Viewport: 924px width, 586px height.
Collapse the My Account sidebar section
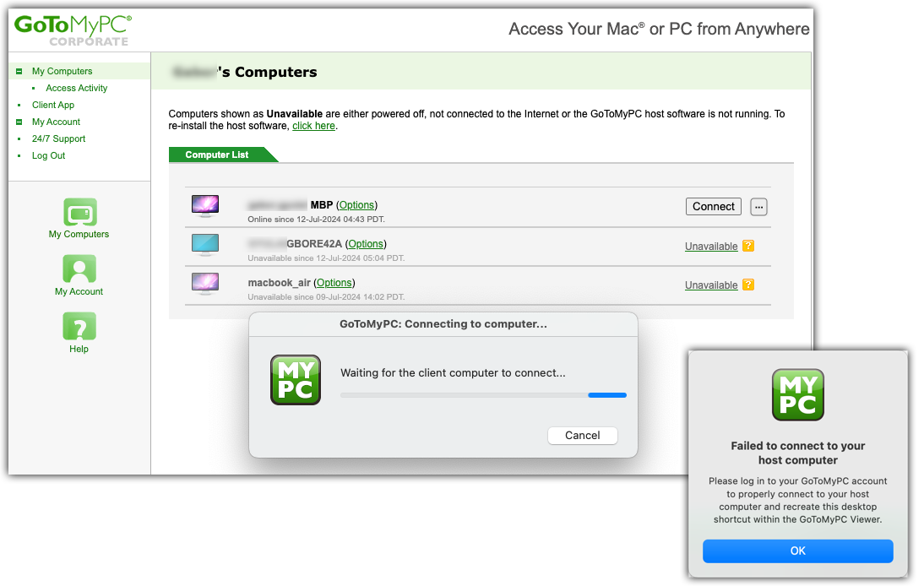[x=19, y=122]
